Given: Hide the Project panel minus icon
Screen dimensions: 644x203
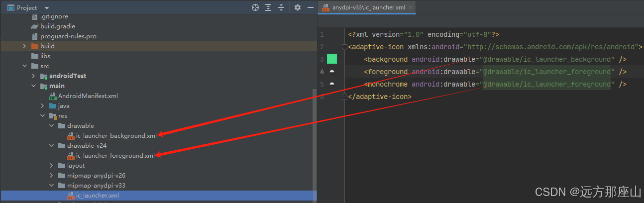Looking at the screenshot, I should 310,7.
